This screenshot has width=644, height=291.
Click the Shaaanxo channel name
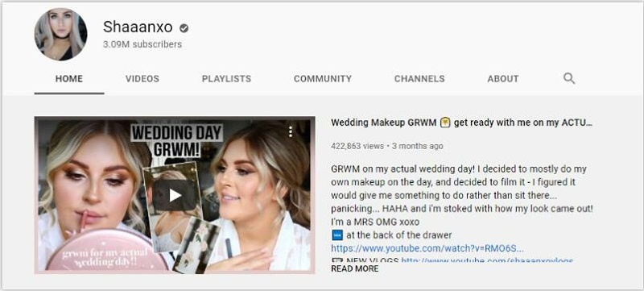click(x=138, y=27)
